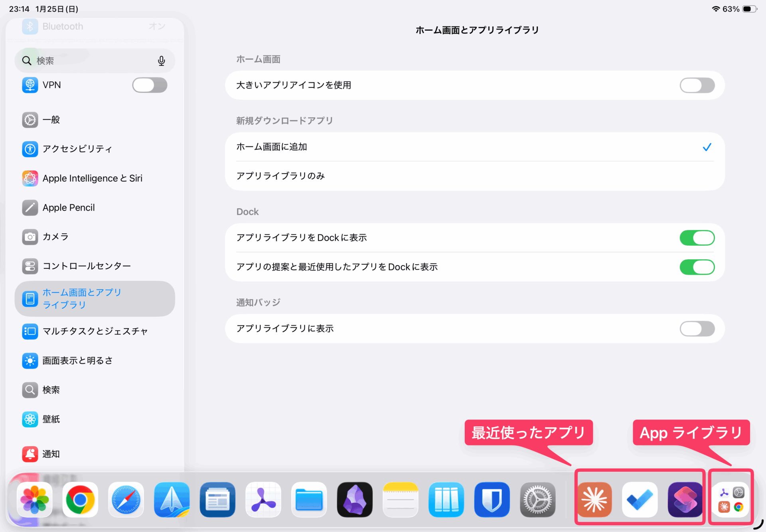Select アプリライブラリのみ option
This screenshot has width=766, height=532.
(x=475, y=176)
